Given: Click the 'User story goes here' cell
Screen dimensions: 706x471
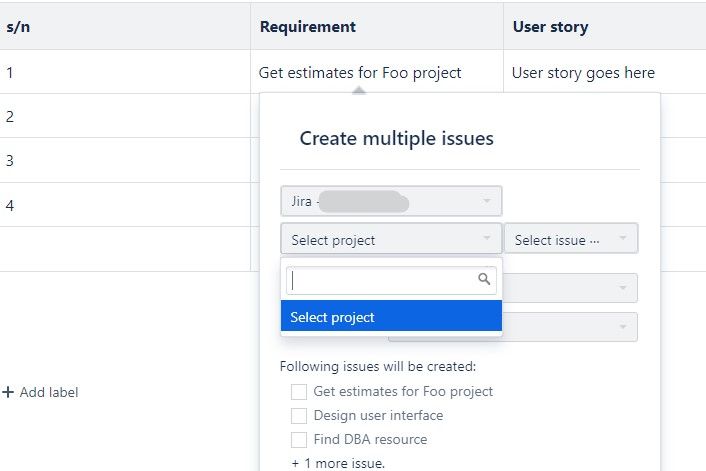Looking at the screenshot, I should [605, 72].
